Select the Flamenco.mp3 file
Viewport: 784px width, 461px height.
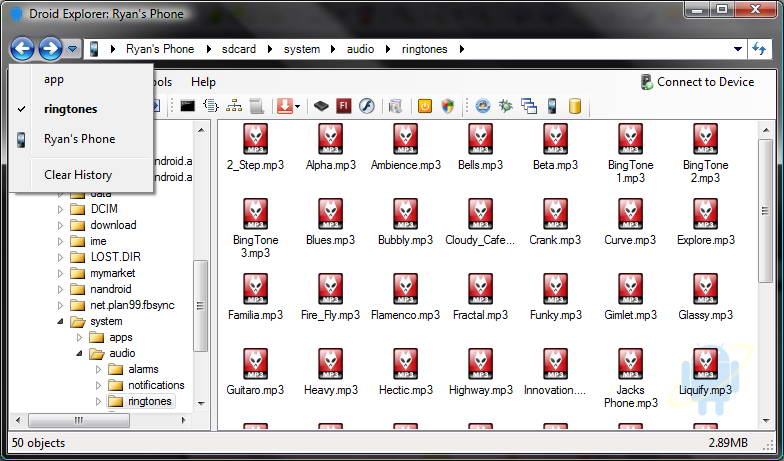point(406,298)
